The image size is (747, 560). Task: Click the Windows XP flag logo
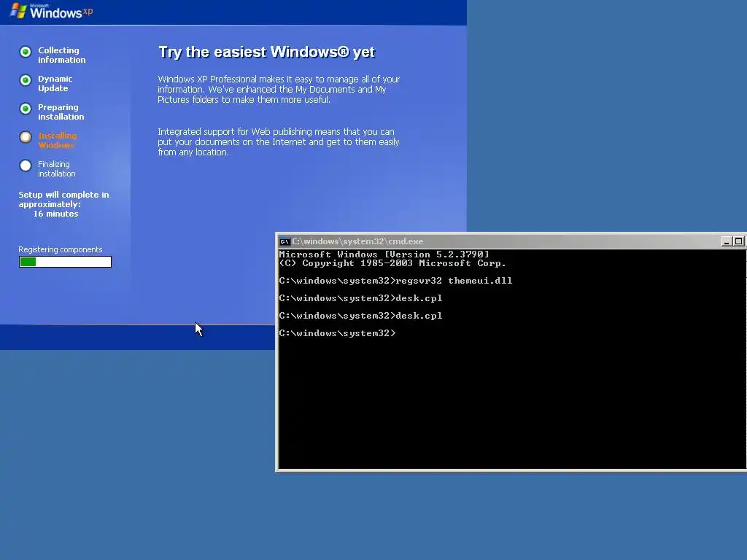(18, 10)
